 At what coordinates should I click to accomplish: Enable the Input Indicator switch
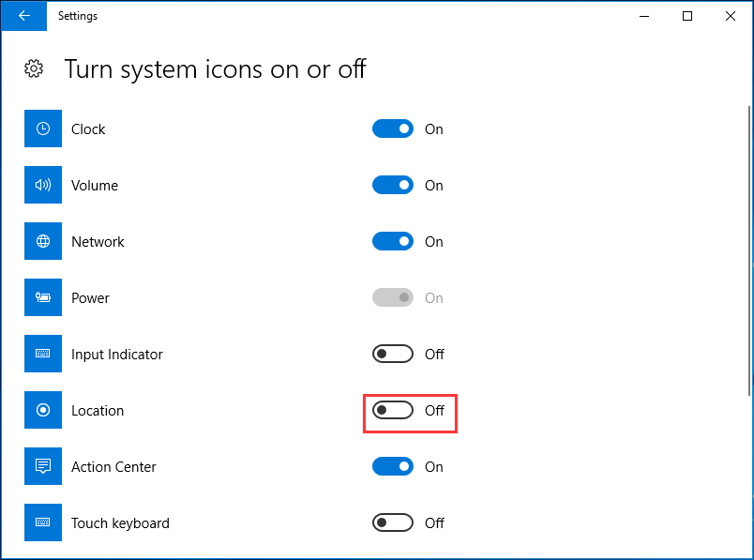tap(393, 354)
